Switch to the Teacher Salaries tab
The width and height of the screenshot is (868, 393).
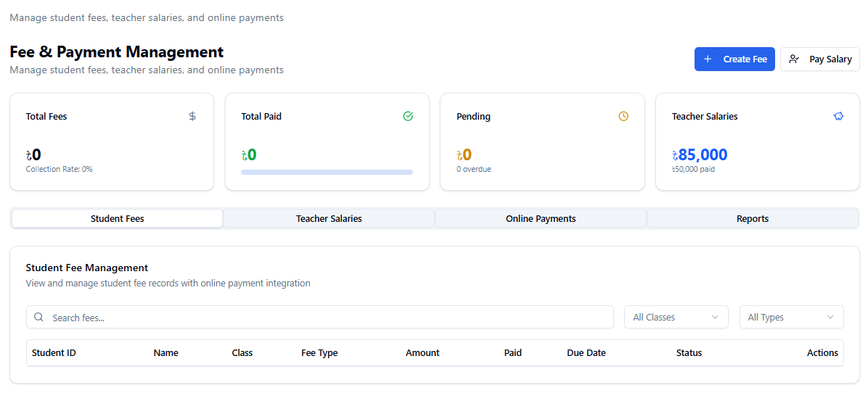(329, 218)
